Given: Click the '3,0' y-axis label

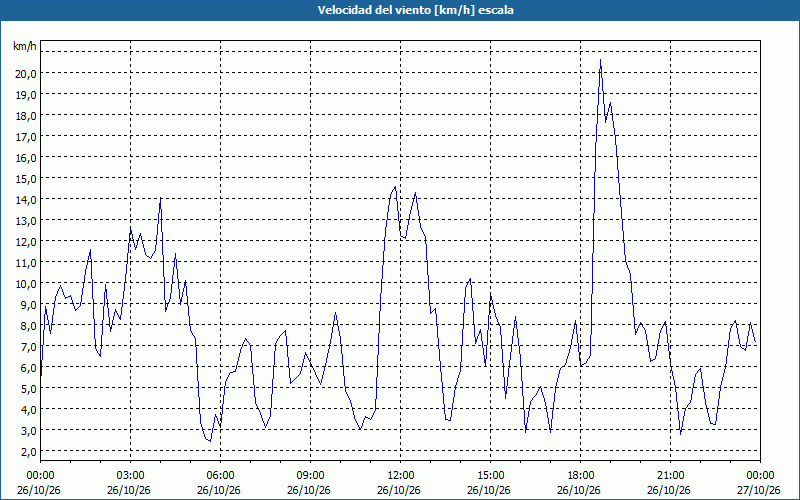Looking at the screenshot, I should click(29, 430).
